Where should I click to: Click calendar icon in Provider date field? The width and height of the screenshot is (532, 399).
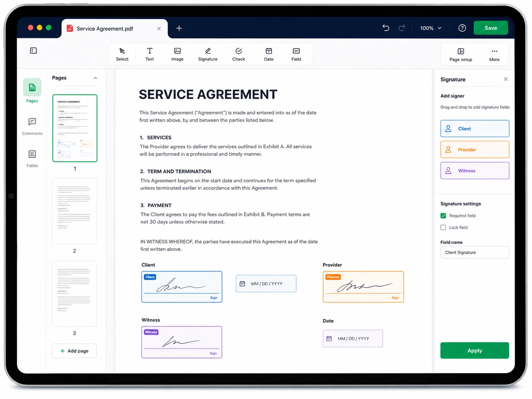(x=329, y=339)
